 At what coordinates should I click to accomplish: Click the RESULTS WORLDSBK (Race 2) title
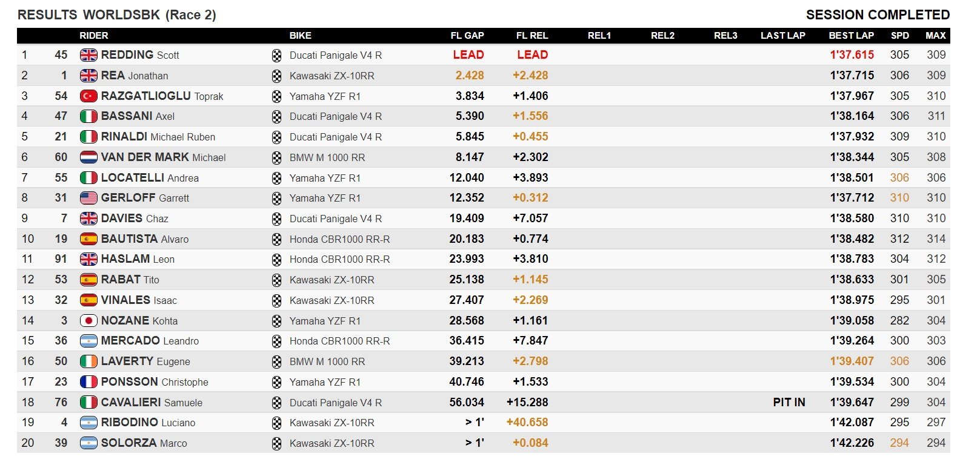click(117, 15)
